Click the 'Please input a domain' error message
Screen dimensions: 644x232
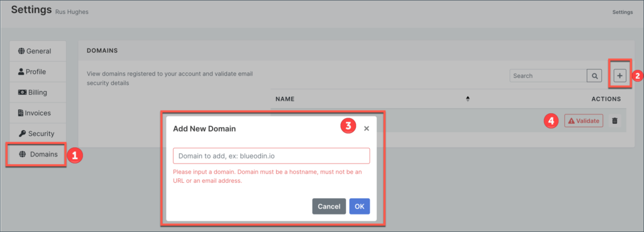pyautogui.click(x=267, y=176)
